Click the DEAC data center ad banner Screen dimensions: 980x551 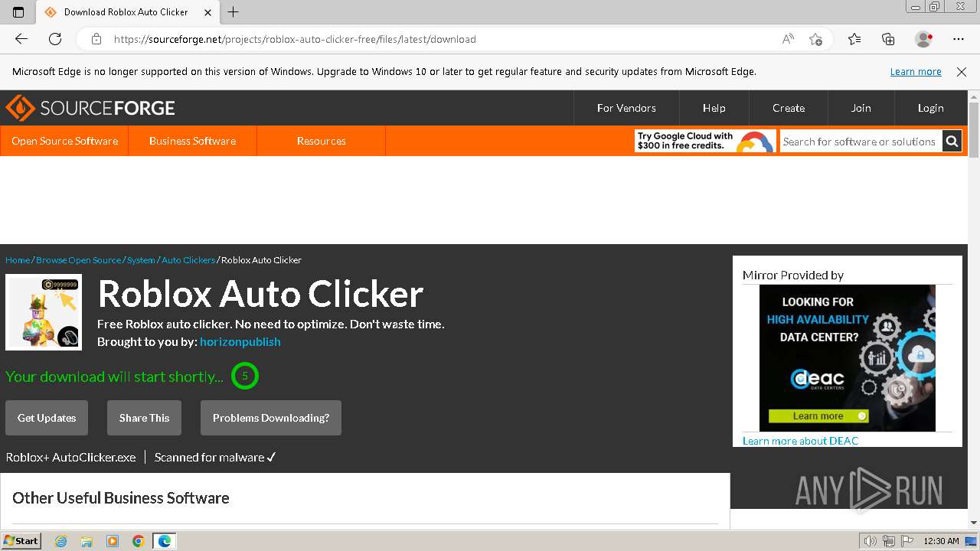848,358
